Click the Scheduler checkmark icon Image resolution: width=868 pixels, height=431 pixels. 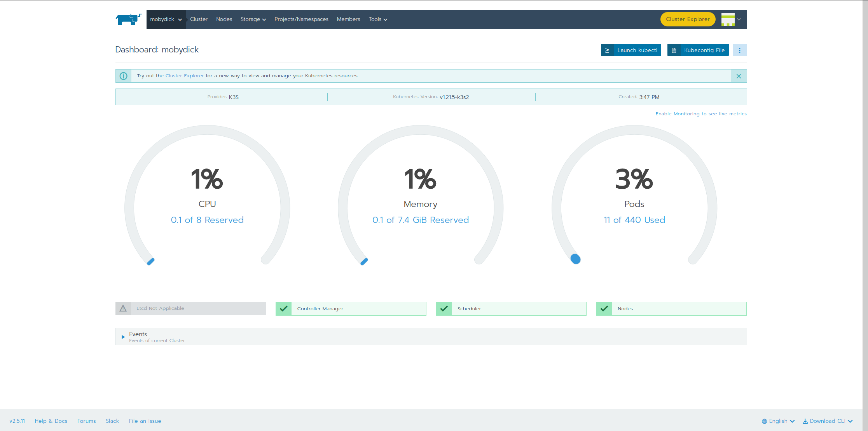444,309
